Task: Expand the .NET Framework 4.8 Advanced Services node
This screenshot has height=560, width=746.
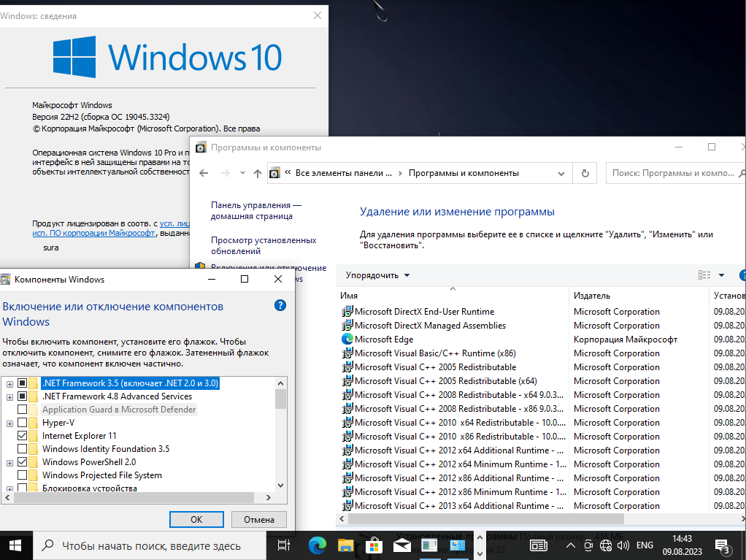Action: pos(9,396)
